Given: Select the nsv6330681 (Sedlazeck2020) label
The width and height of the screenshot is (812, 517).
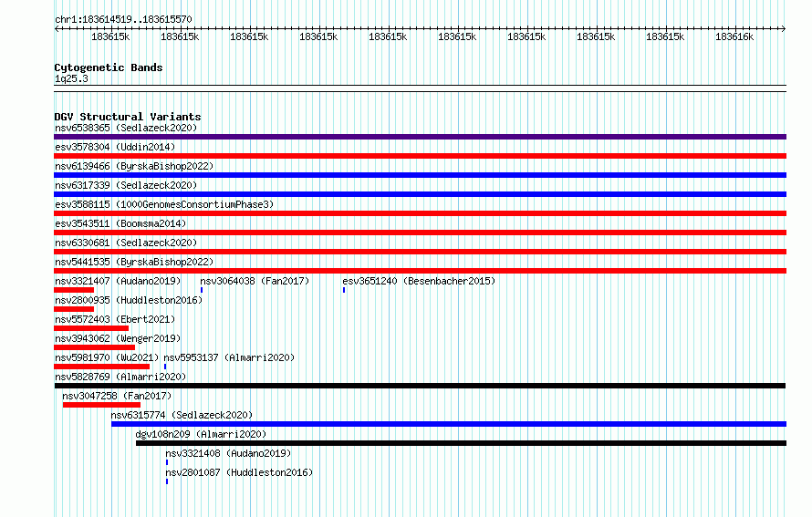Looking at the screenshot, I should click(x=126, y=243).
